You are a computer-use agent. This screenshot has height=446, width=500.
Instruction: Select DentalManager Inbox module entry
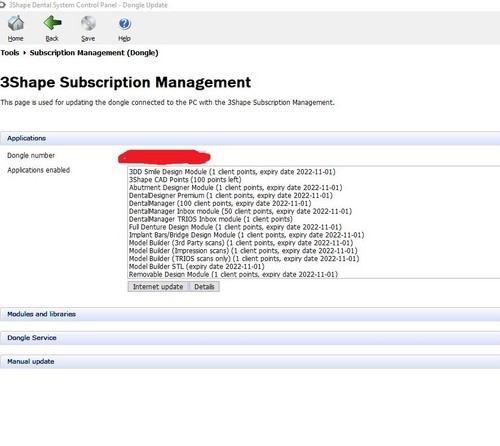(240, 211)
